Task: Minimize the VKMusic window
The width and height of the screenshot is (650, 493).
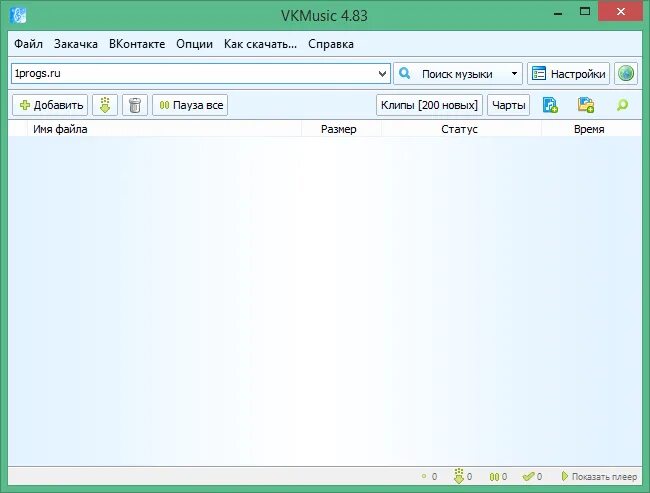Action: click(558, 12)
